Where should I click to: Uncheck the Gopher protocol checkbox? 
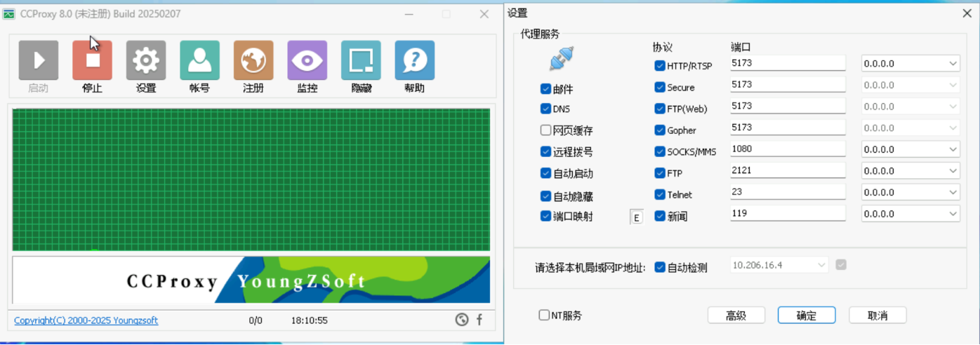(x=660, y=130)
